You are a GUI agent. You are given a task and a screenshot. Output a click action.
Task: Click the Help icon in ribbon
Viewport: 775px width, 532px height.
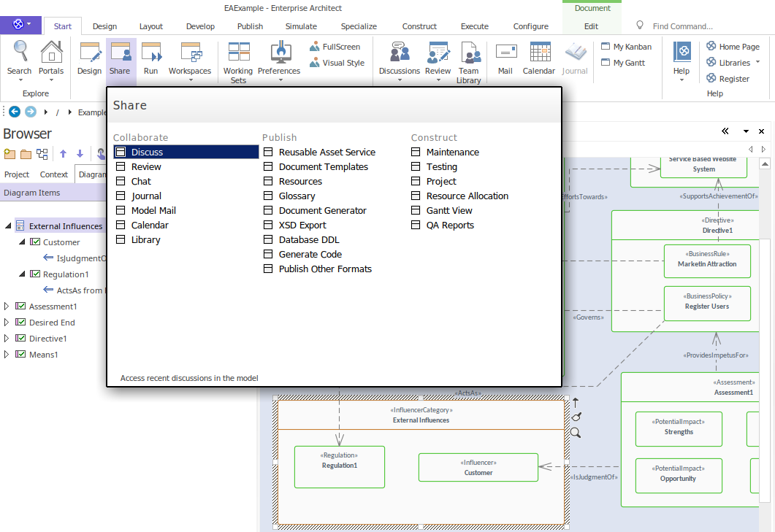(682, 53)
